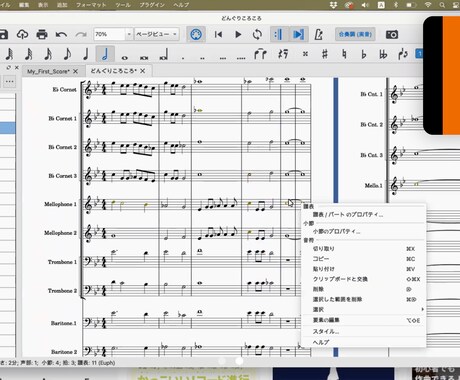460x380 pixels.
Task: Close the My_First_Score* tab
Action: 76,71
